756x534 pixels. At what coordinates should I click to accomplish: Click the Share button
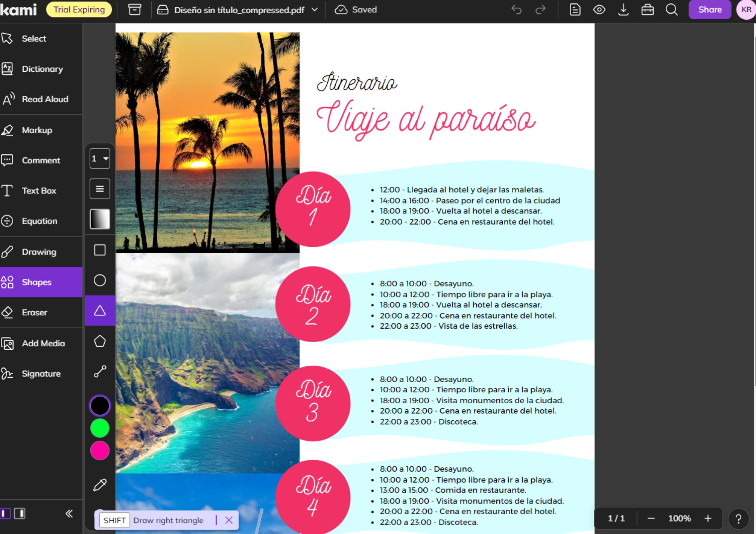tap(709, 10)
